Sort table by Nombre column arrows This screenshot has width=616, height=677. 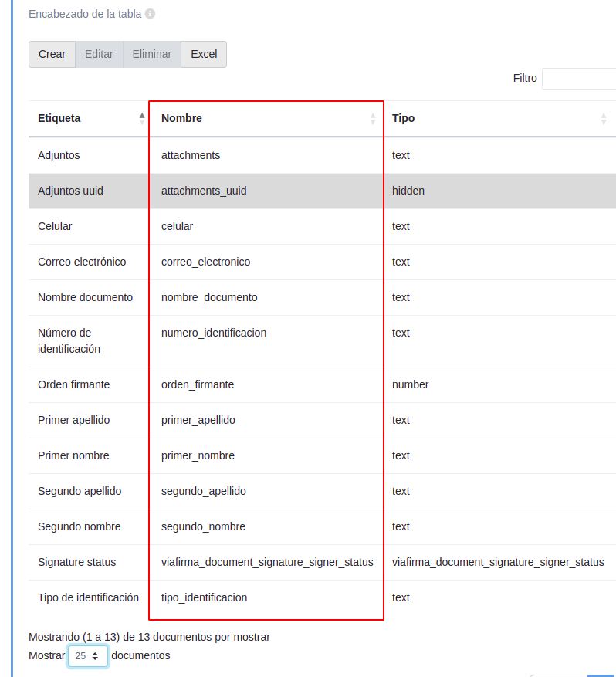click(373, 118)
